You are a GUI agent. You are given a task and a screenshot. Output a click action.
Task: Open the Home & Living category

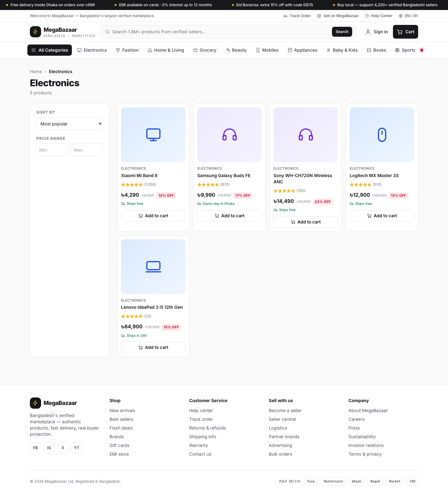point(166,50)
